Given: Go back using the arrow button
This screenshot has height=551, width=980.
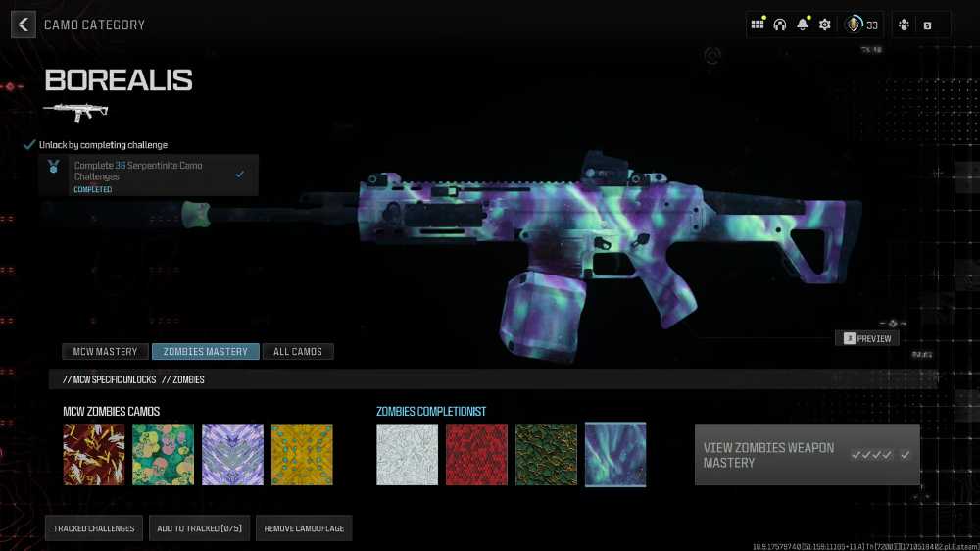Looking at the screenshot, I should pos(24,25).
